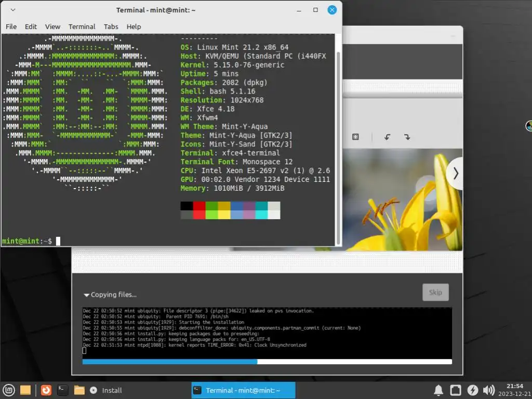
Task: Click the display square icon in tray
Action: 455,390
